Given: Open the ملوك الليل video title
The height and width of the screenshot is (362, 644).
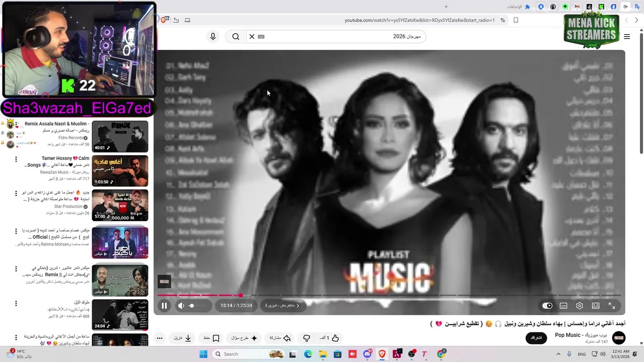Looking at the screenshot, I should click(x=81, y=302).
